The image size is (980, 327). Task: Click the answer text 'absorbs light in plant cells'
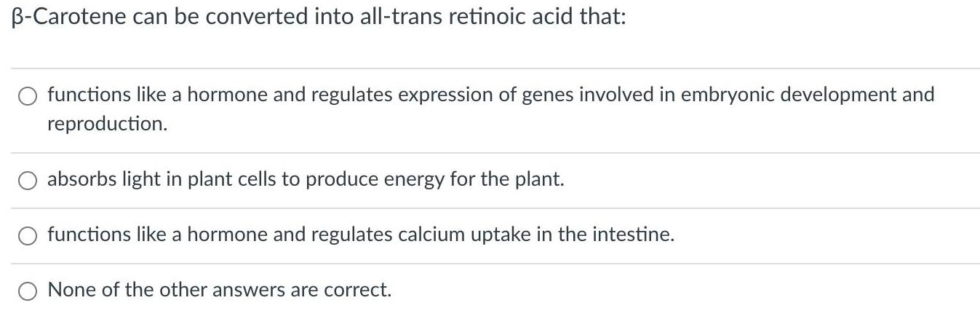[306, 179]
